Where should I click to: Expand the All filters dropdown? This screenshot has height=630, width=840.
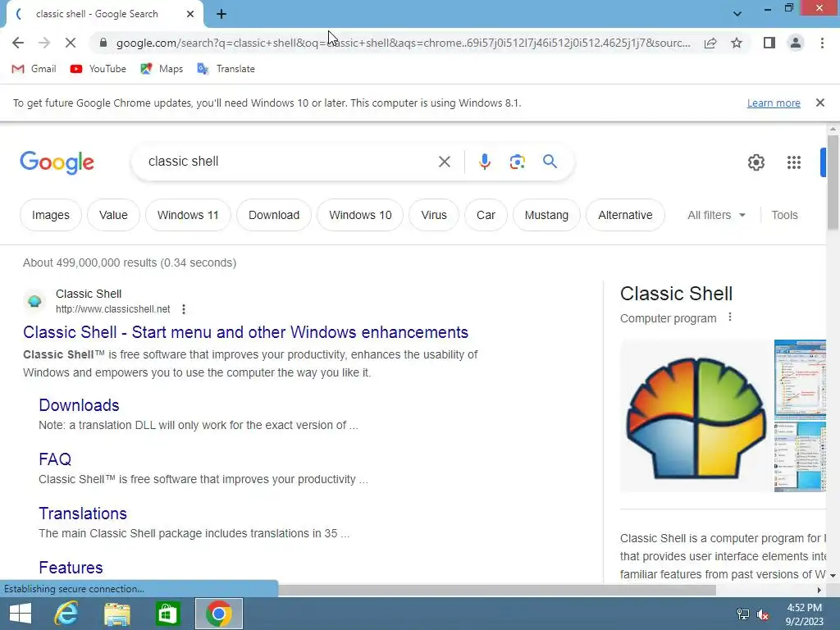click(716, 215)
